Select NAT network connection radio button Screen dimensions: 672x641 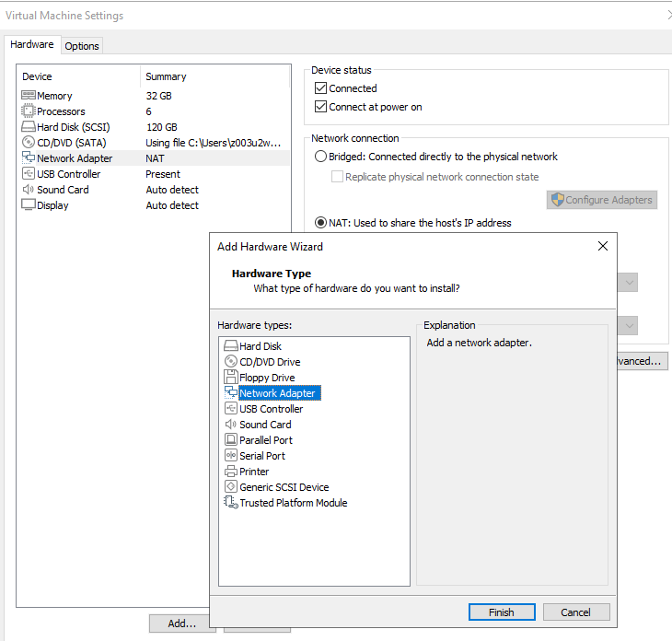point(320,223)
